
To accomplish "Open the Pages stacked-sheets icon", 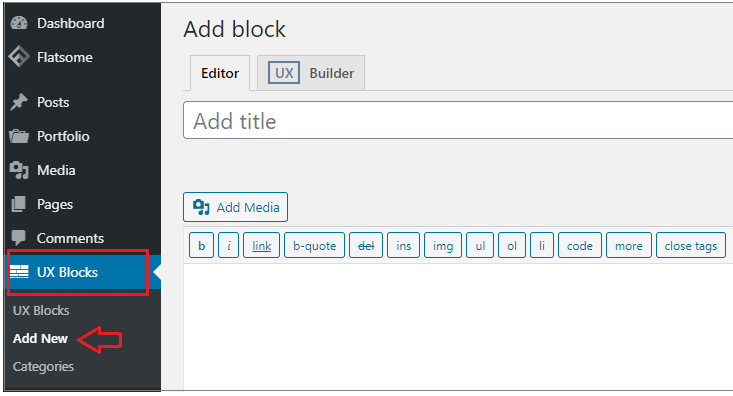I will [19, 204].
